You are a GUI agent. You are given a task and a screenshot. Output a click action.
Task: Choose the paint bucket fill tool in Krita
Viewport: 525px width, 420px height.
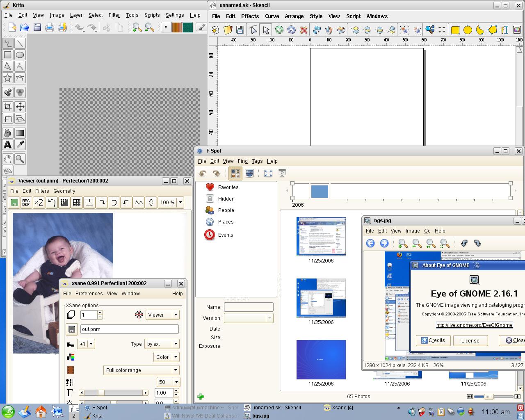tap(7, 133)
